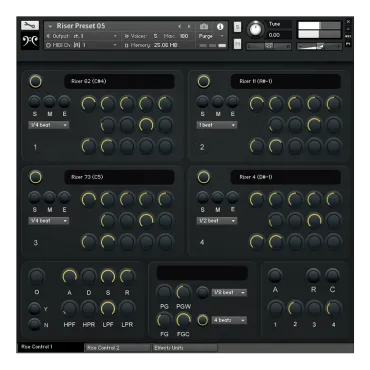Image resolution: width=370 pixels, height=370 pixels.
Task: Click the Attack A envelope knob
Action: point(69,277)
